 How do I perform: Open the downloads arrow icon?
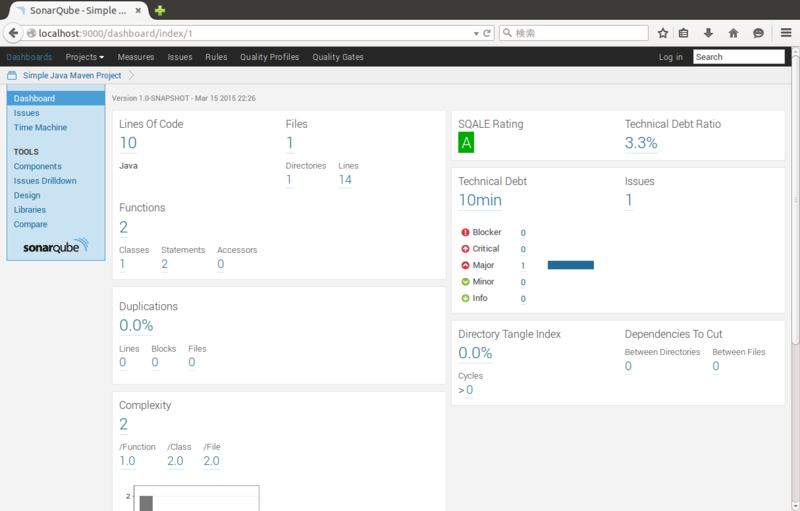708,33
